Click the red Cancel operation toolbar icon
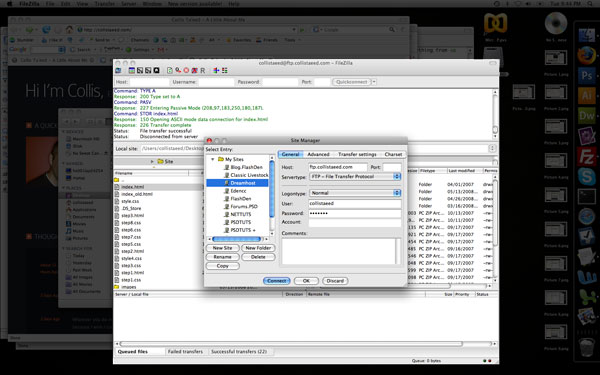This screenshot has height=375, width=600. [186, 70]
